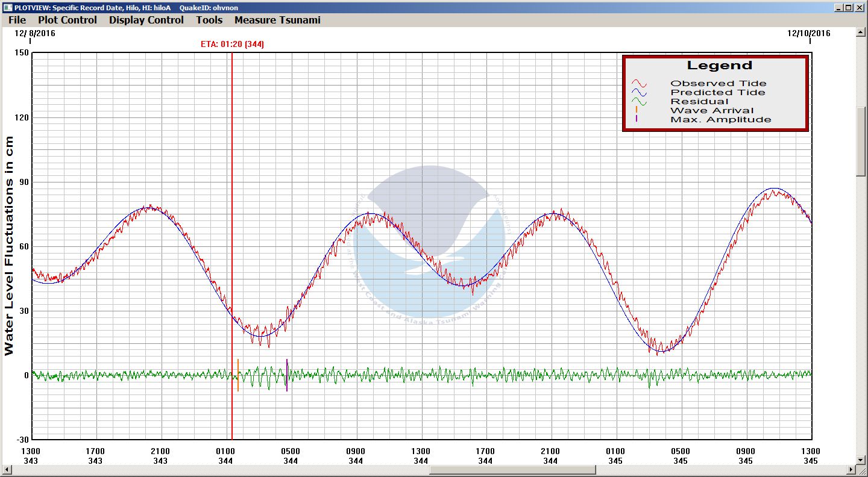Click Predicted Tide legend entry
Viewport: 868px width, 477px height.
click(718, 93)
